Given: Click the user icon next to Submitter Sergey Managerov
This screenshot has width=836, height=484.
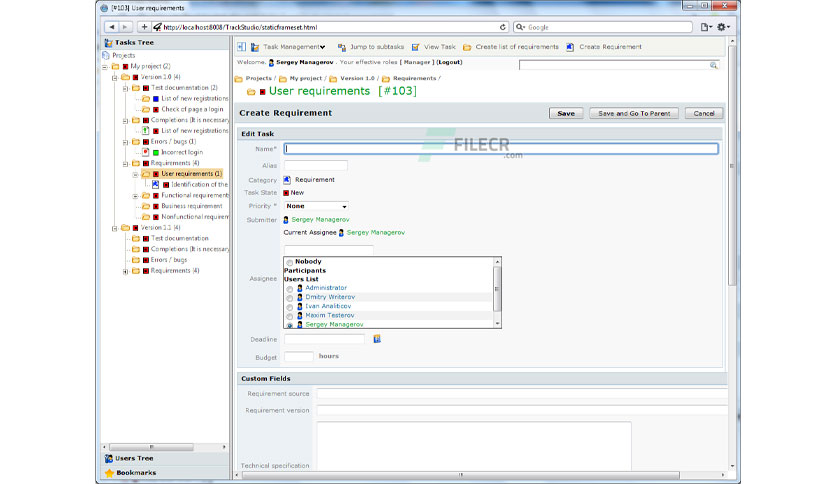Looking at the screenshot, I should (x=286, y=220).
